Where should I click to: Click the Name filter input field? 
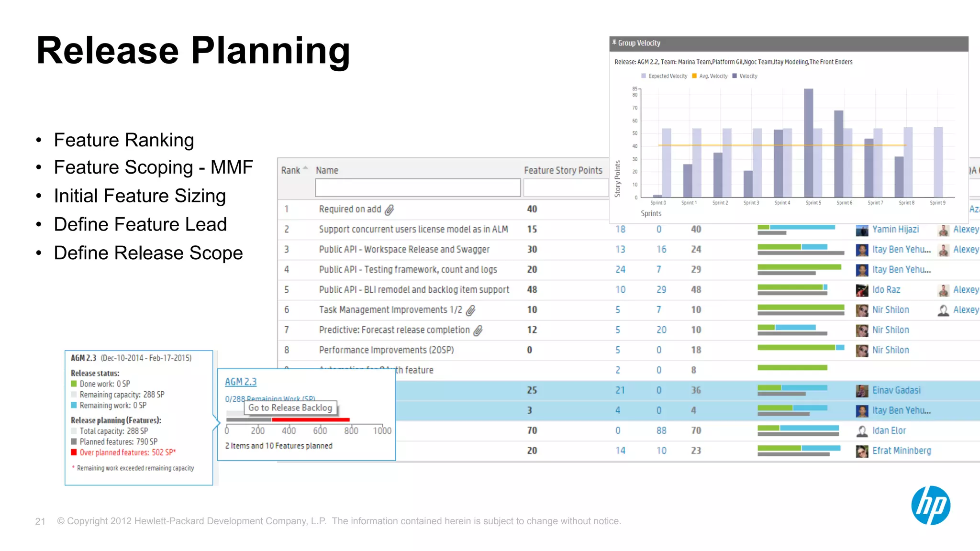pyautogui.click(x=417, y=187)
